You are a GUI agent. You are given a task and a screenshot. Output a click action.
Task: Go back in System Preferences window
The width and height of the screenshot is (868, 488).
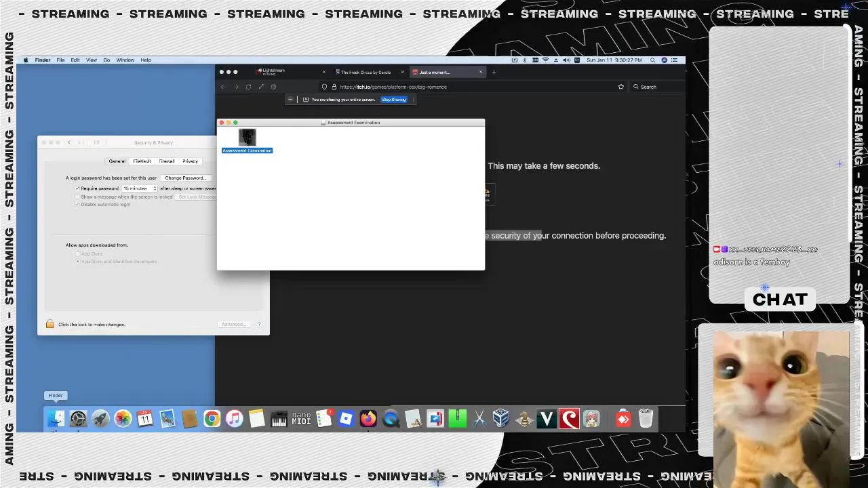point(69,142)
